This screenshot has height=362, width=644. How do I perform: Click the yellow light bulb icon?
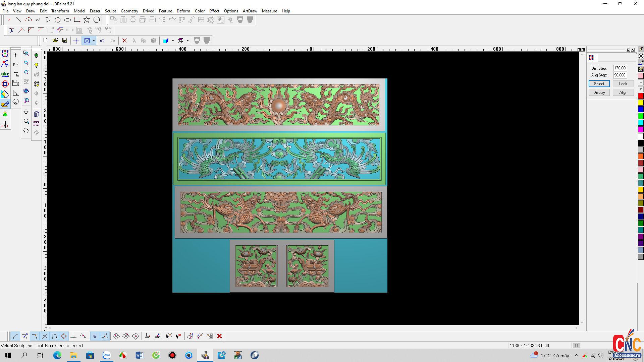37,65
